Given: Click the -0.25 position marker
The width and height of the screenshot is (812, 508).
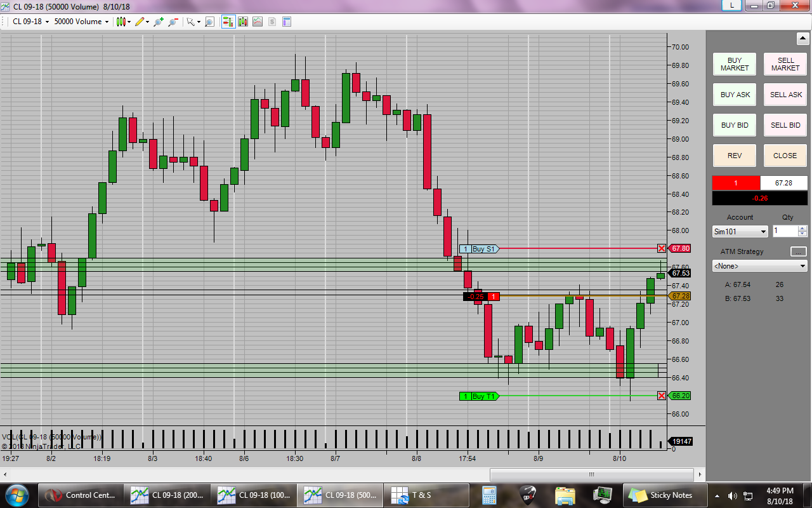Looking at the screenshot, I should (481, 297).
